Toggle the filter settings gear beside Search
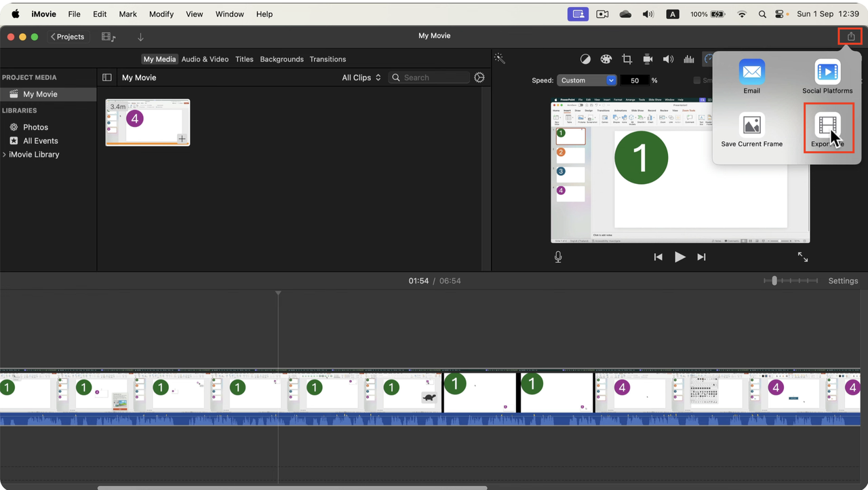This screenshot has height=490, width=868. click(479, 77)
